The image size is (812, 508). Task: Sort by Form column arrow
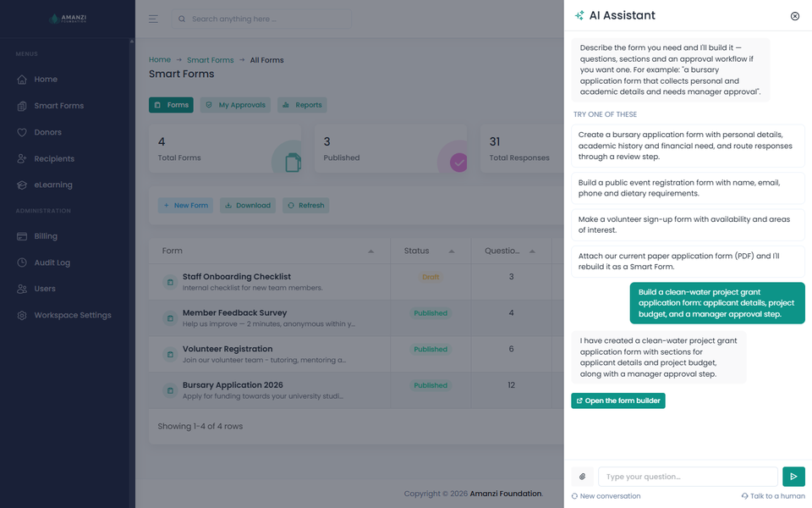(370, 251)
